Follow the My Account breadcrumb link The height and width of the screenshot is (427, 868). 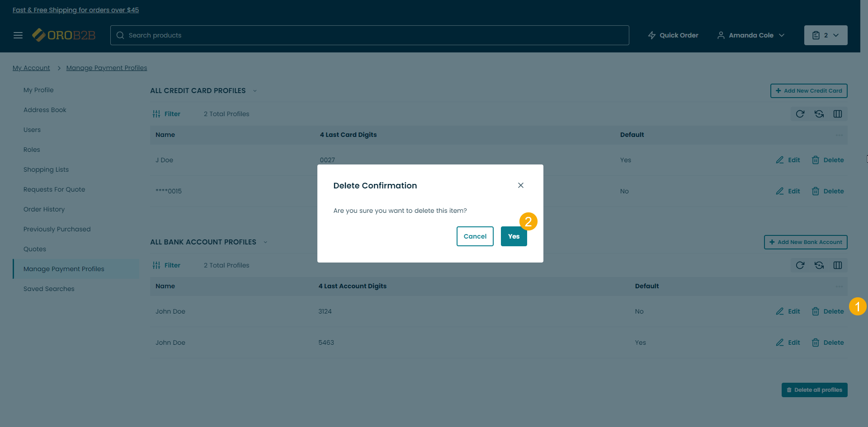coord(31,68)
